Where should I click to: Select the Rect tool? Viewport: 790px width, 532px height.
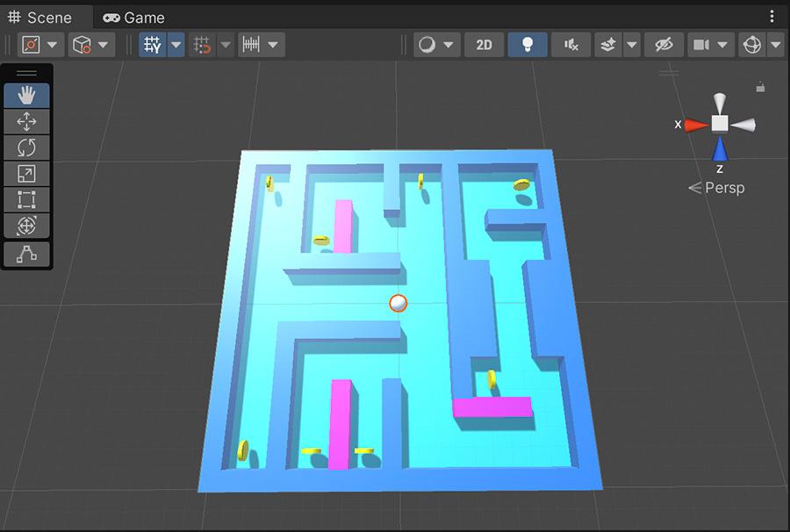[26, 200]
